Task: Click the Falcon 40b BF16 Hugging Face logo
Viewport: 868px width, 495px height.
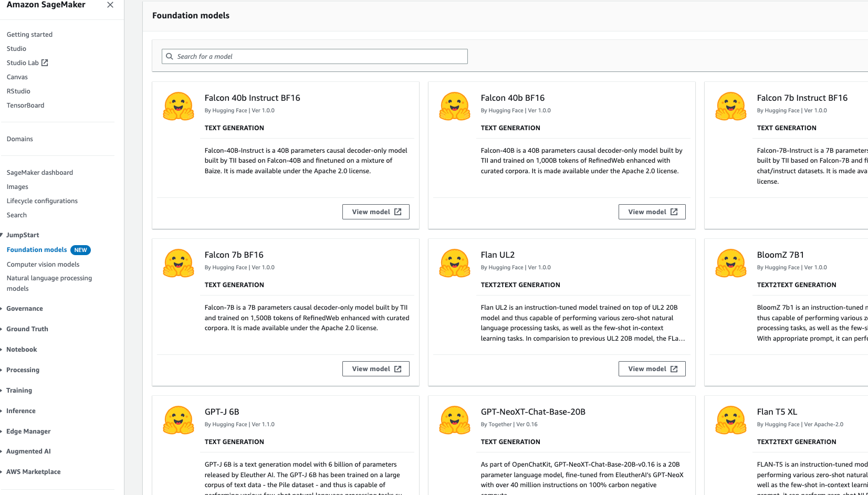Action: pos(455,106)
